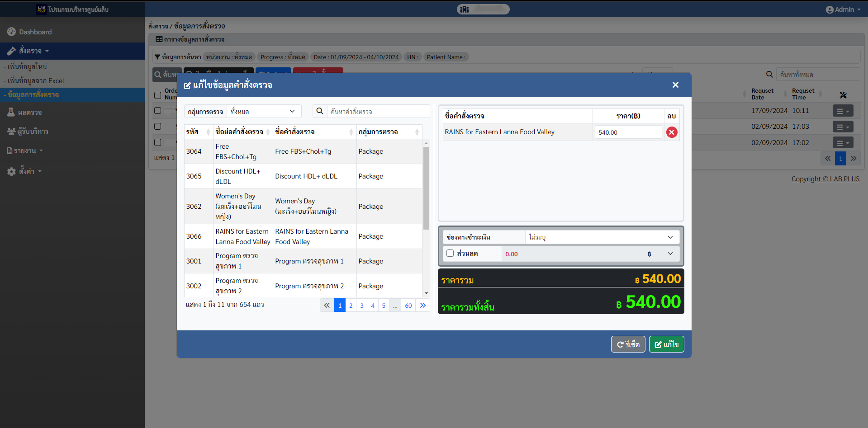This screenshot has height=428, width=868.
Task: Click the double-right next page icon
Action: pos(423,306)
